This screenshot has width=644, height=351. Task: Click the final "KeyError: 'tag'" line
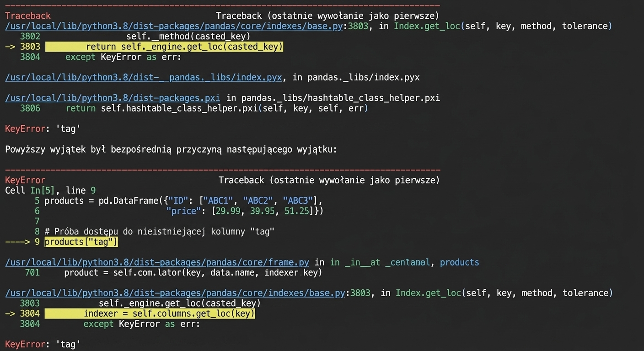43,344
